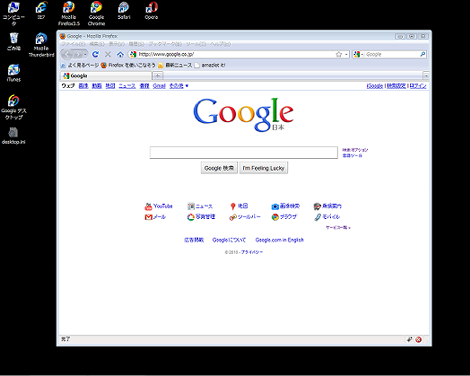Open Google.com in English link

coord(279,240)
